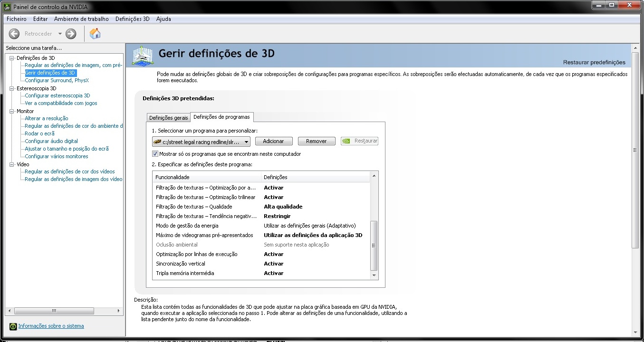The width and height of the screenshot is (644, 342).
Task: Click settings list scrollbar down arrow
Action: (x=374, y=275)
